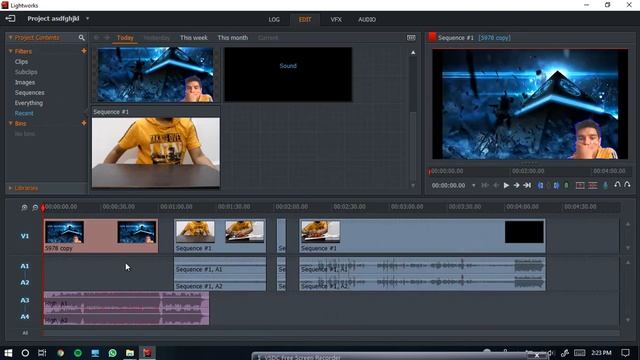The image size is (640, 360).
Task: Toggle the bin view mode icon
Action: coord(411,38)
